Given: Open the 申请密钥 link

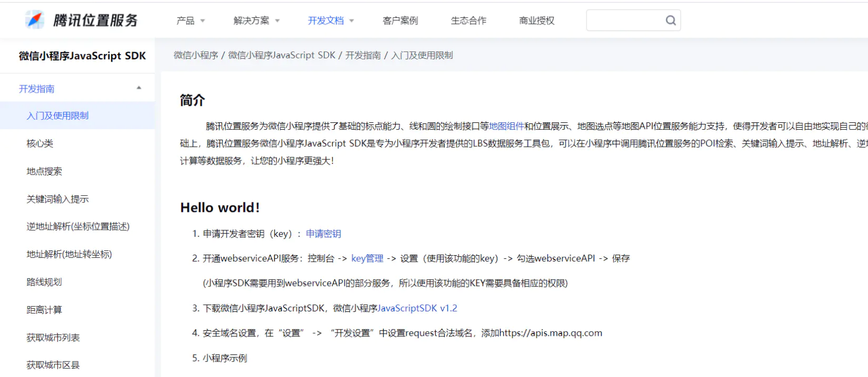Looking at the screenshot, I should pyautogui.click(x=323, y=234).
